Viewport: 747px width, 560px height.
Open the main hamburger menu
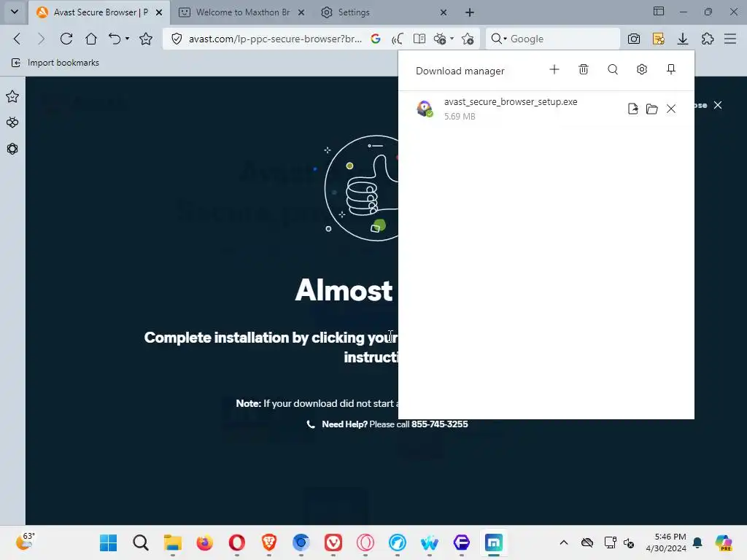(730, 39)
